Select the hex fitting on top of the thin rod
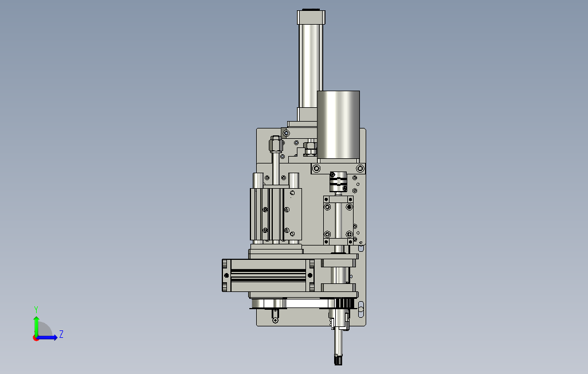Screen dimensions: 588x374 click(276, 145)
